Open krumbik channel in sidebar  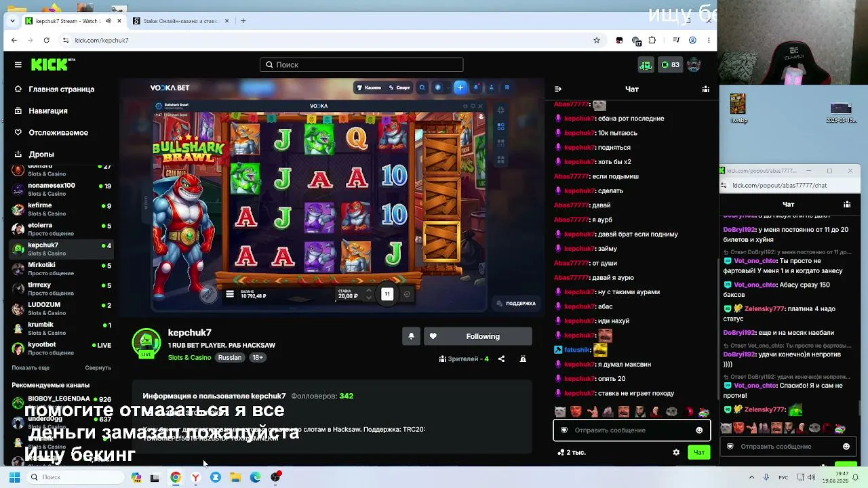(x=61, y=328)
